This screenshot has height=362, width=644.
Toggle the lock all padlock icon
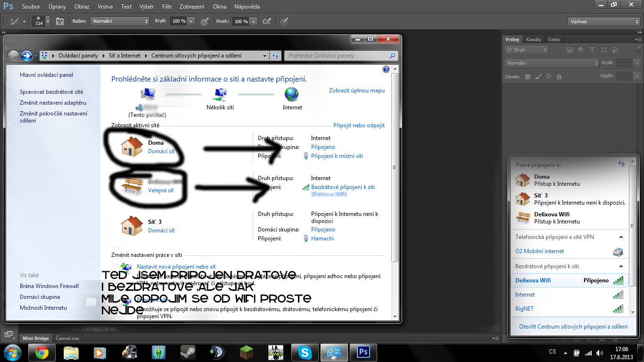tap(559, 76)
